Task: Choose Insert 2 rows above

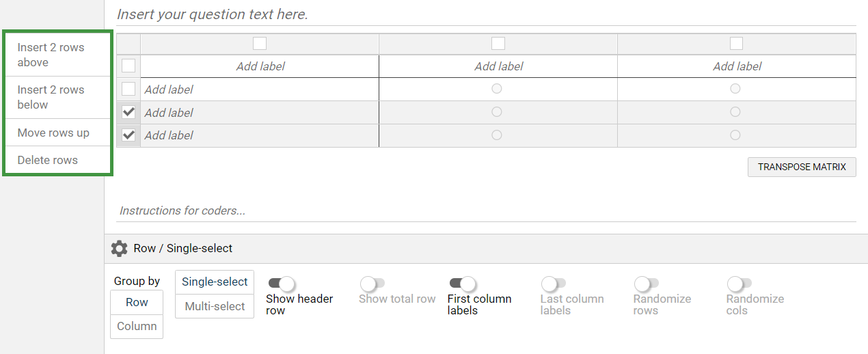Action: point(51,55)
